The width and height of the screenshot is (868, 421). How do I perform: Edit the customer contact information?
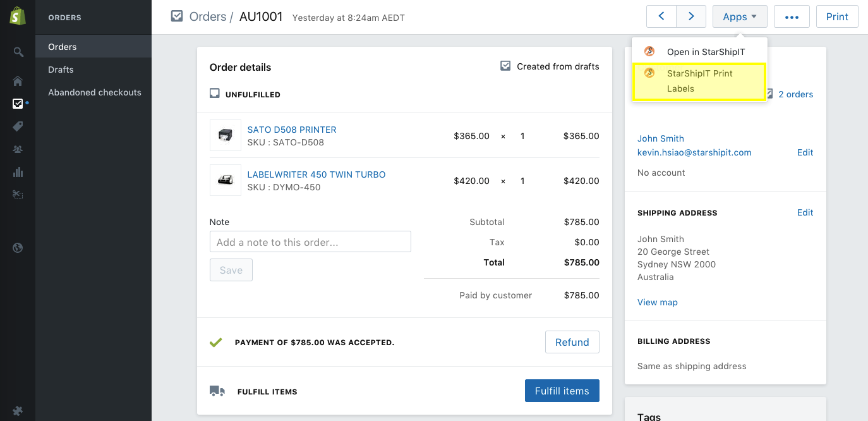[x=805, y=152]
